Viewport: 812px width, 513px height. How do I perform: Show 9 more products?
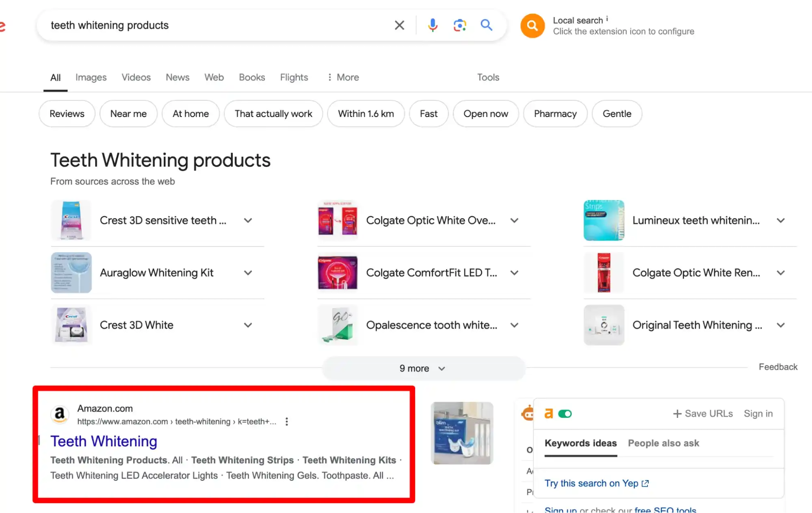click(423, 368)
